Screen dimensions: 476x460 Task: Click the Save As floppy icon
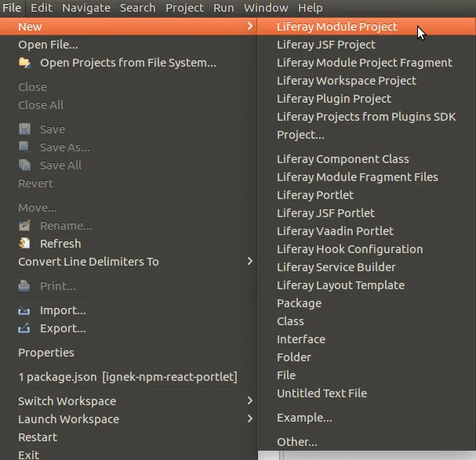(x=24, y=147)
